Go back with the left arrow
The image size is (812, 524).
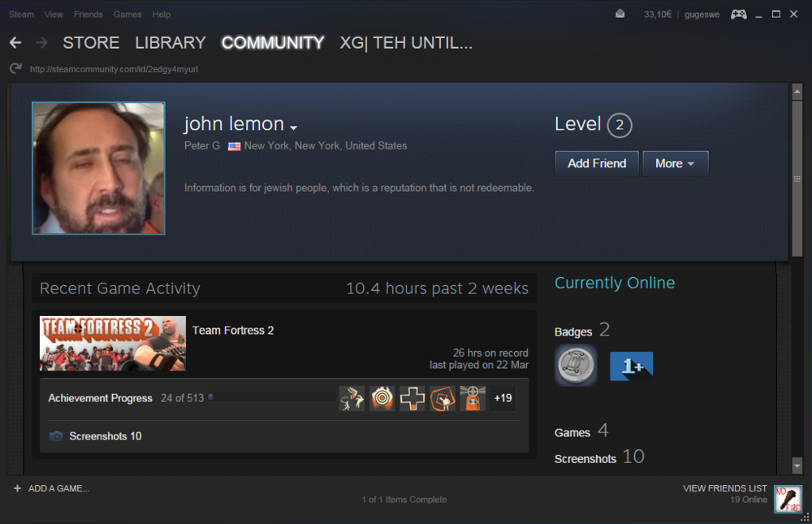point(15,42)
